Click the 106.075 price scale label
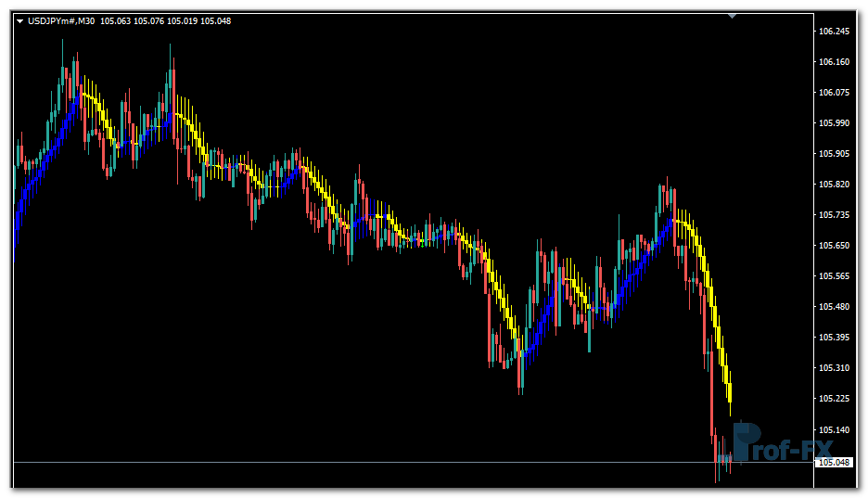 point(835,93)
